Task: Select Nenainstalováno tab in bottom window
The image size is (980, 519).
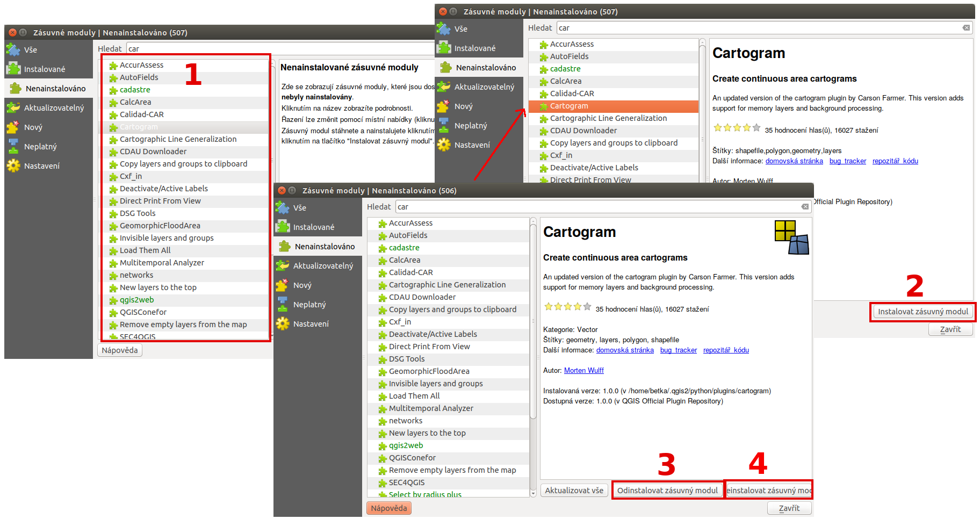Action: click(x=318, y=246)
